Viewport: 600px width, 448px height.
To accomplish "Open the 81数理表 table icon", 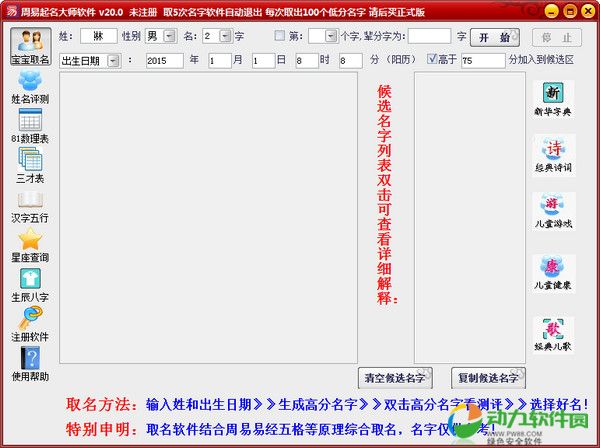I will pyautogui.click(x=30, y=124).
